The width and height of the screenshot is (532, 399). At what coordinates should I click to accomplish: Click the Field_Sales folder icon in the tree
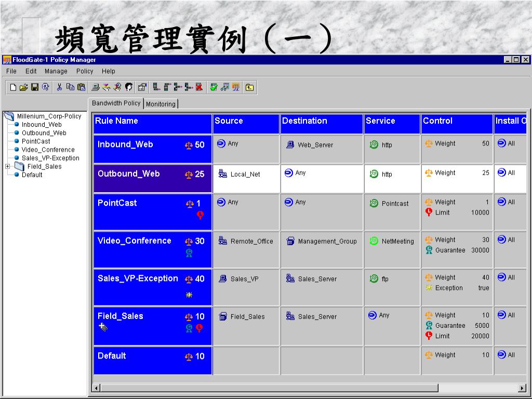pyautogui.click(x=19, y=166)
